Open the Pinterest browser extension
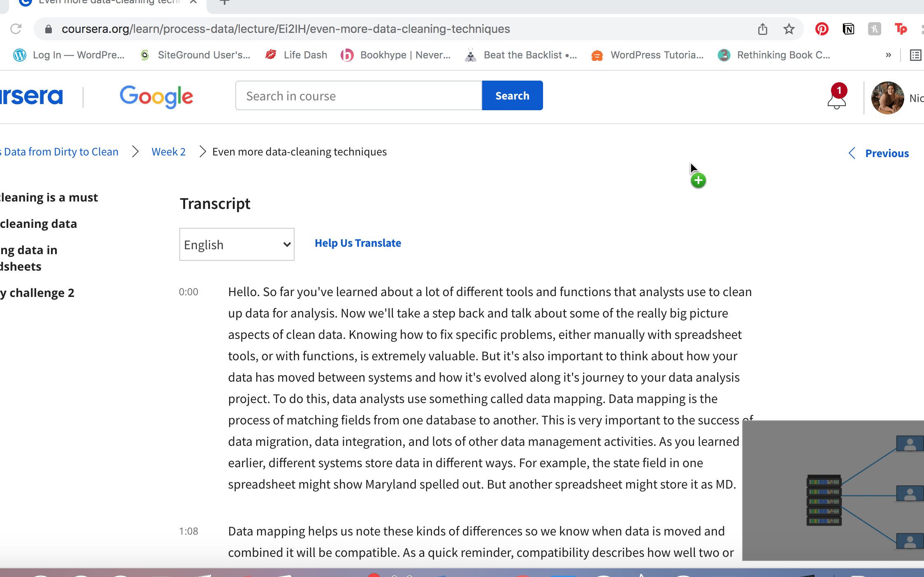This screenshot has width=924, height=577. [821, 29]
